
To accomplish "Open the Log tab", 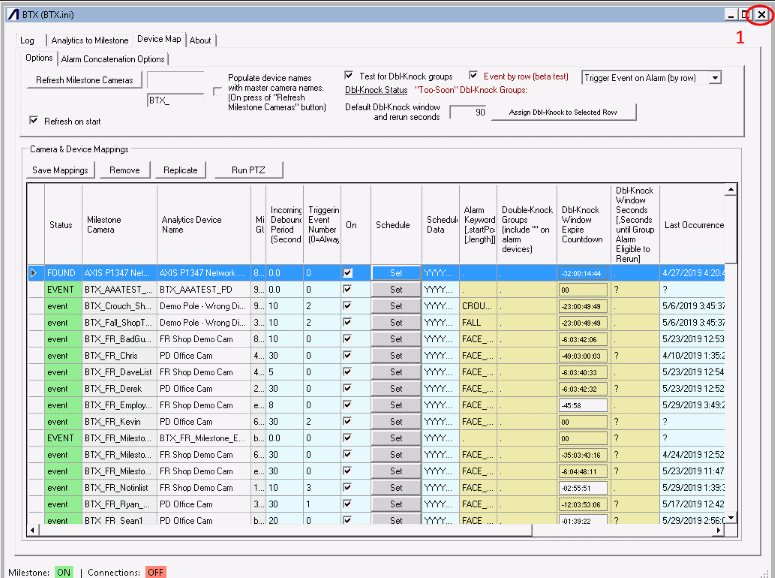I will click(x=28, y=41).
